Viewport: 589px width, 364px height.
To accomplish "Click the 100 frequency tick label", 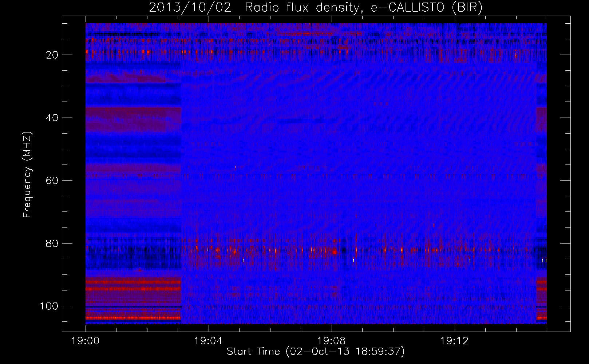I will 49,306.
